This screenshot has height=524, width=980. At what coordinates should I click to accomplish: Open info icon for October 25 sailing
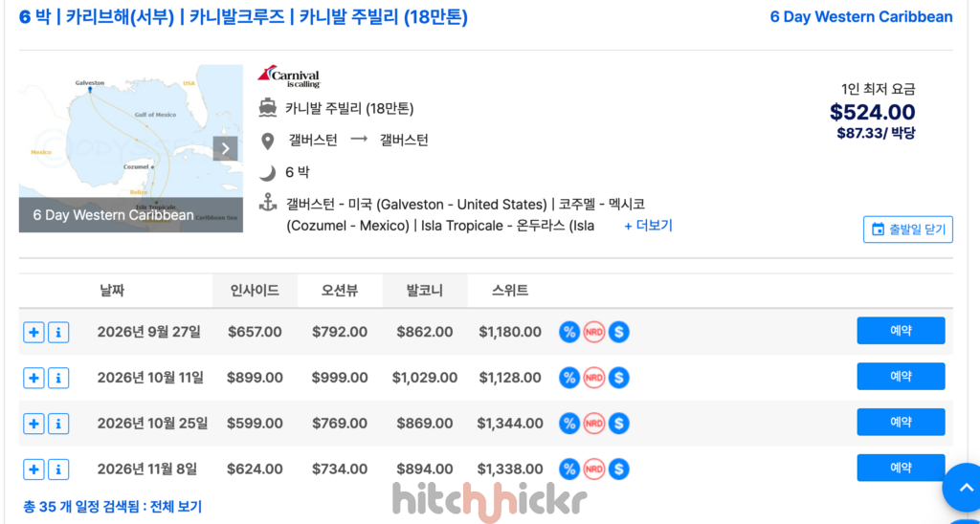58,424
